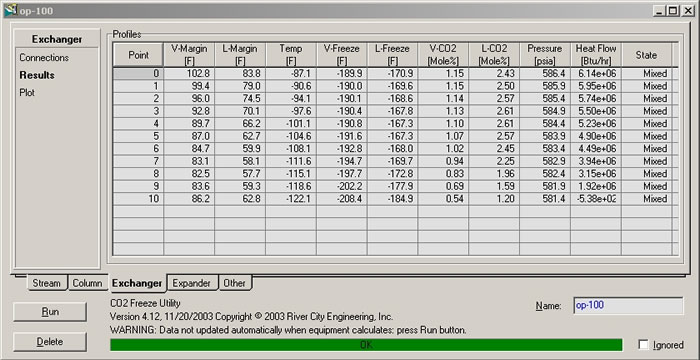This screenshot has width=700, height=360.
Task: Click the green OK status bar
Action: coord(366,345)
